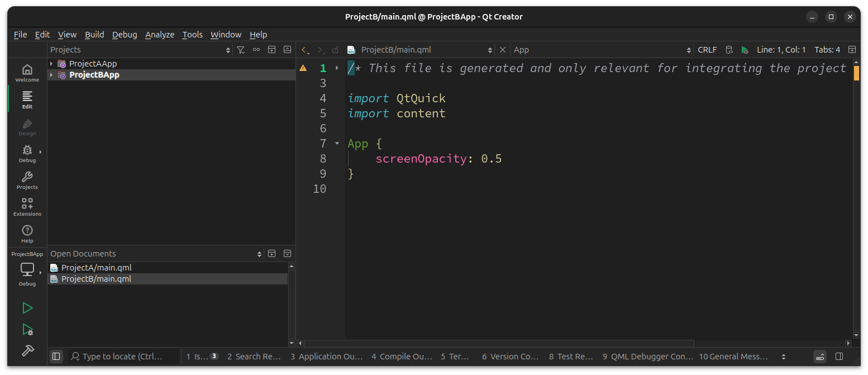Switch to Debug mode in sidebar
The image size is (868, 375).
[27, 153]
